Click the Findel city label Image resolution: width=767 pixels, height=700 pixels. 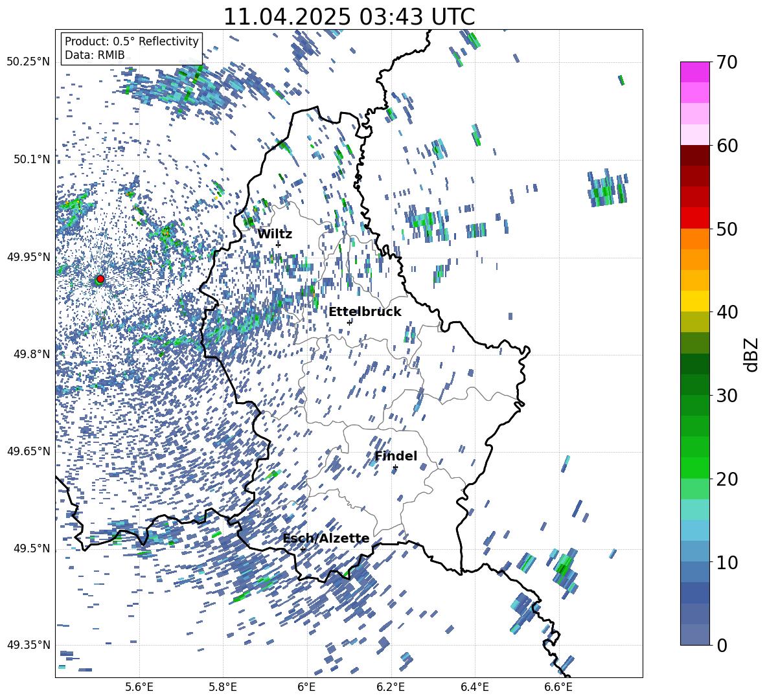396,456
